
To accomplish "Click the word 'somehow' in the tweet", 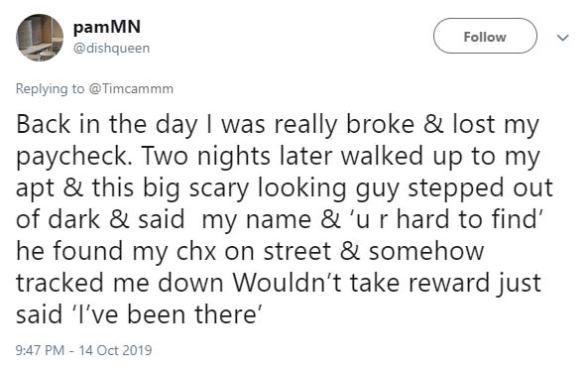I will click(x=426, y=251).
